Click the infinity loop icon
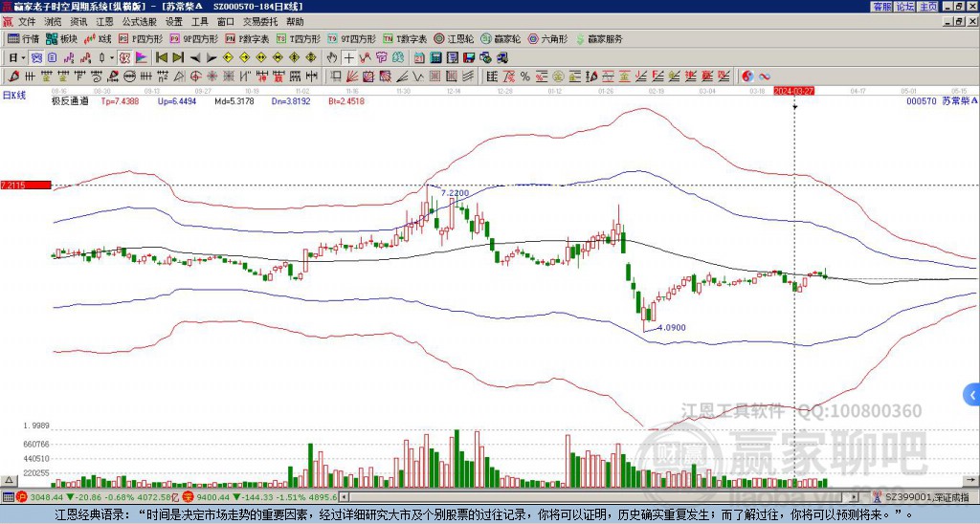The image size is (980, 524). (765, 76)
